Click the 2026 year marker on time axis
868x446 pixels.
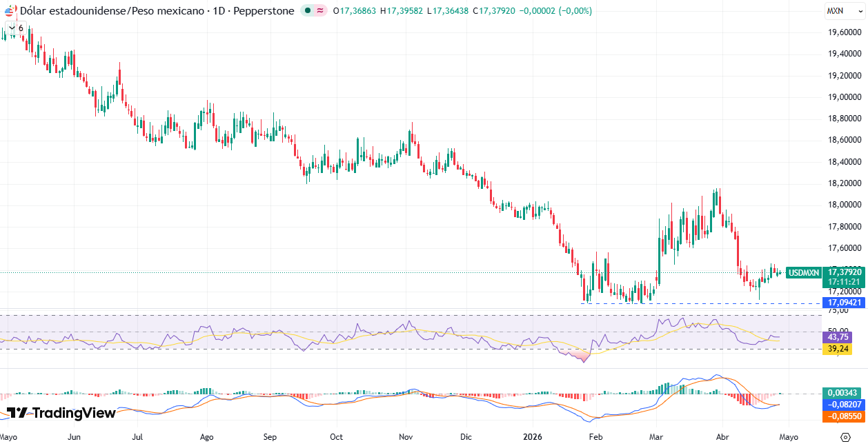coord(532,437)
